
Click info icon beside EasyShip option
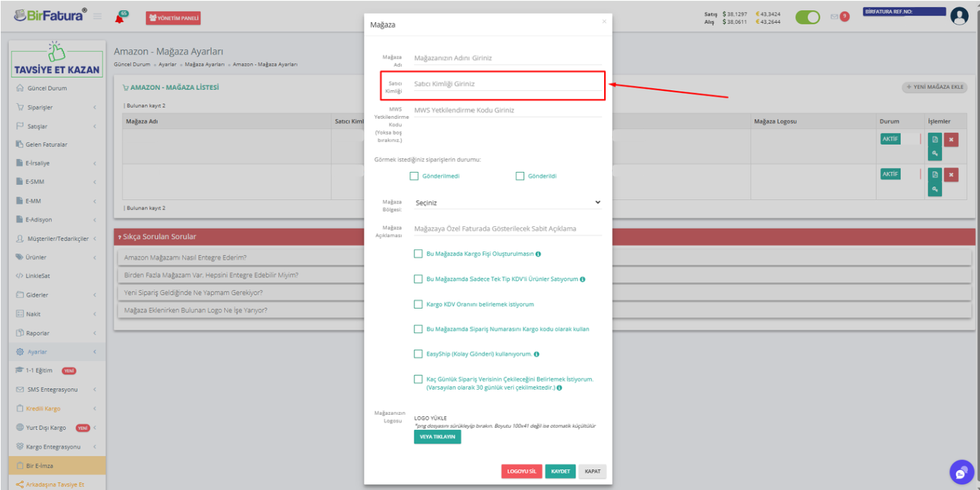537,354
